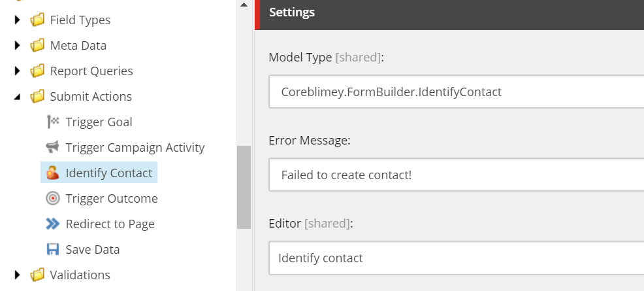Viewport: 644px width, 291px height.
Task: Click the Trigger Outcome target icon
Action: (x=52, y=199)
